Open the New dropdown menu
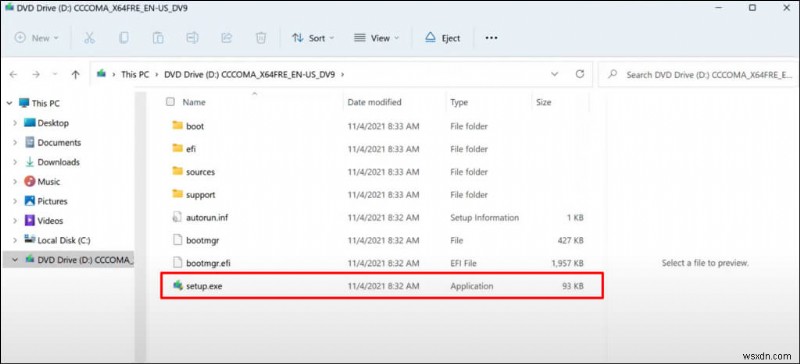 tap(37, 38)
